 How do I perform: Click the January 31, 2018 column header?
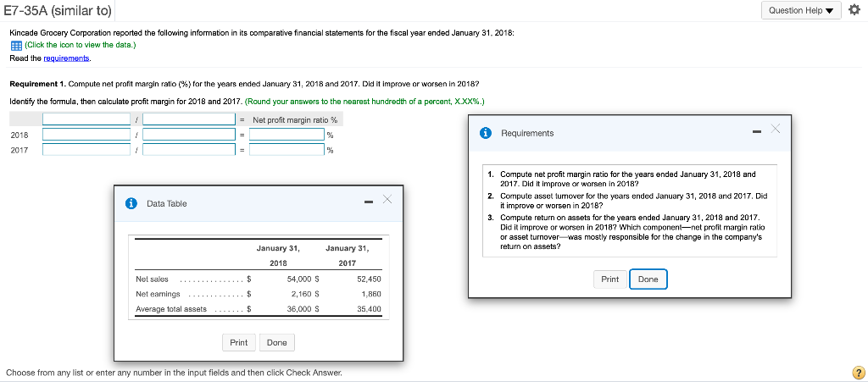278,256
